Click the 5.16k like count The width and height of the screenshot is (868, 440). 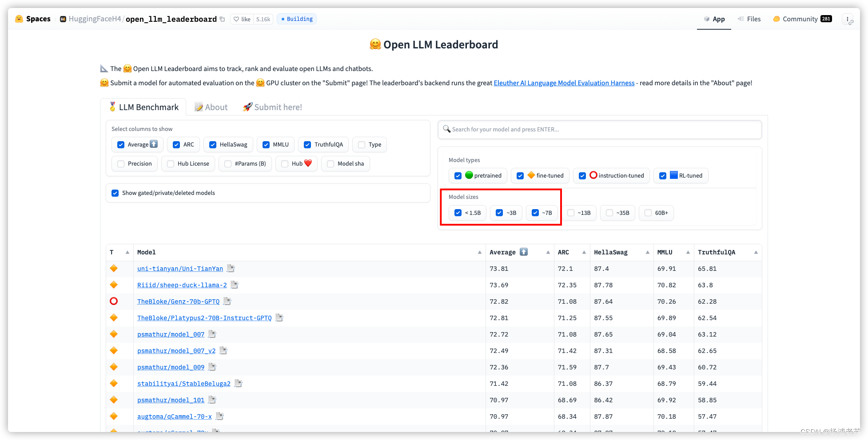click(x=263, y=19)
